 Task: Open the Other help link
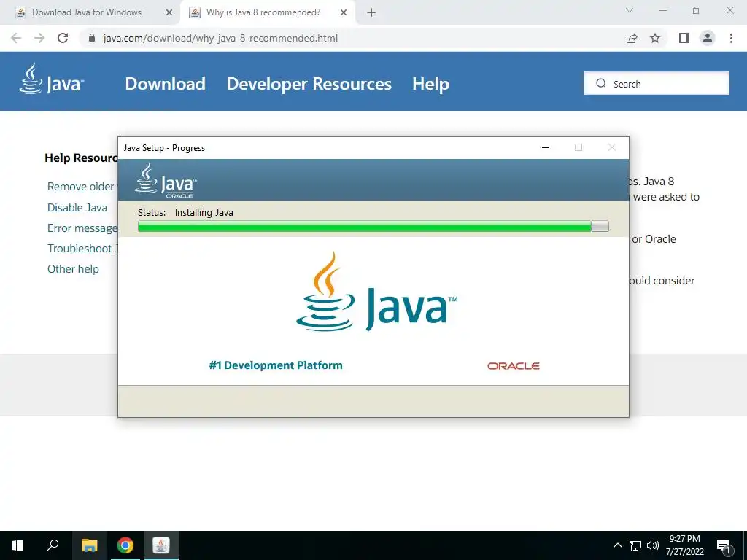point(73,269)
